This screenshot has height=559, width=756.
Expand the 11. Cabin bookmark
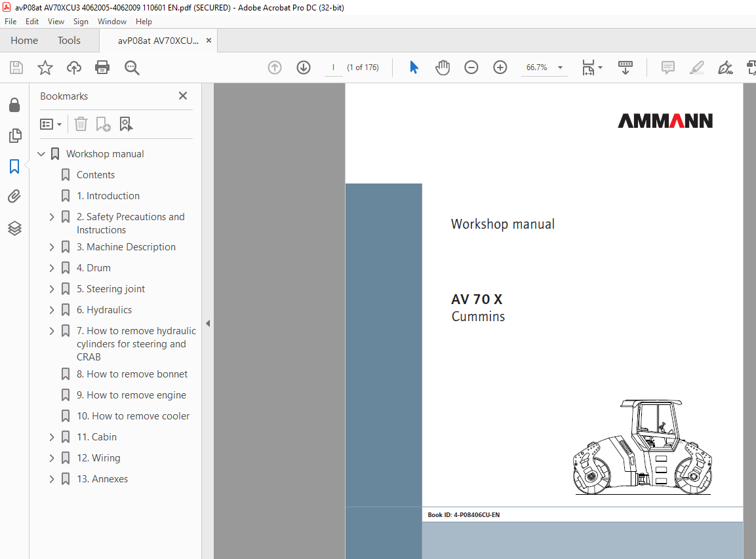point(52,437)
